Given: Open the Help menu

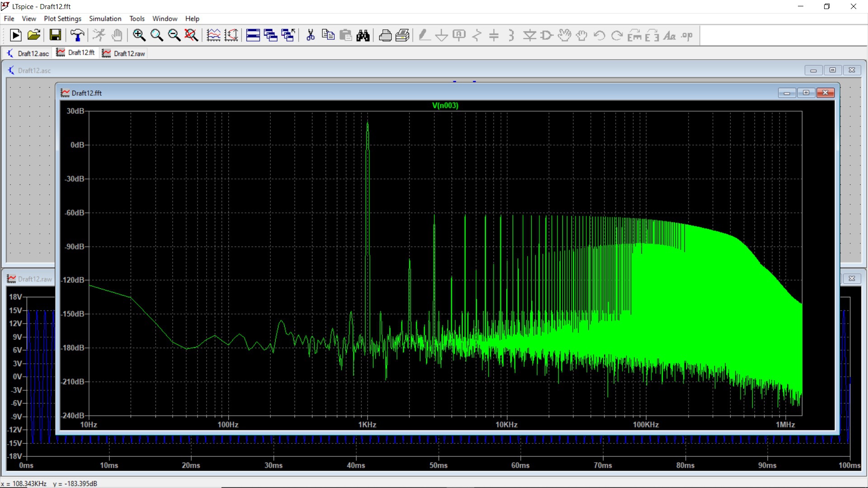Looking at the screenshot, I should click(x=192, y=19).
